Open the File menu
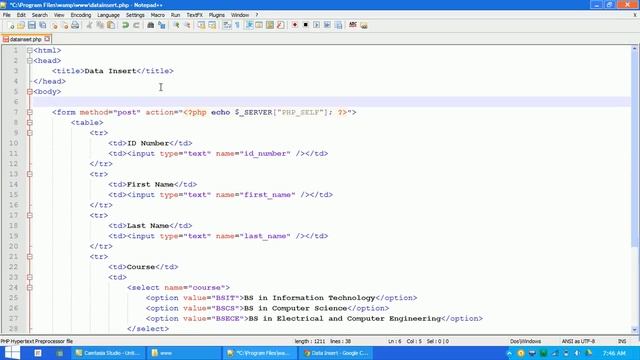This screenshot has height=360, width=640. point(7,15)
